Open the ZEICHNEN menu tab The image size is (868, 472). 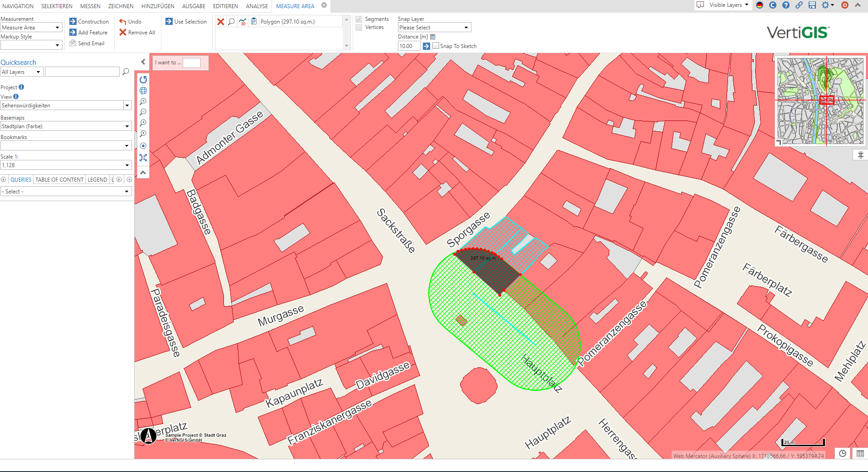coord(121,6)
